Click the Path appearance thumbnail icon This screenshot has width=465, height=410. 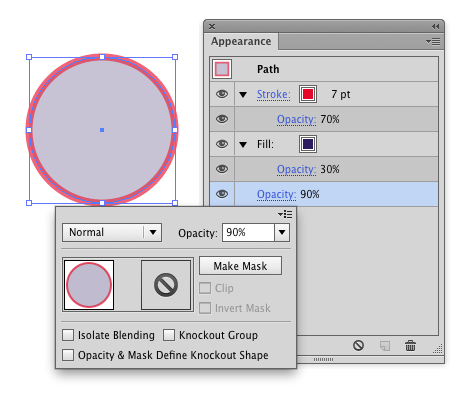(x=222, y=69)
